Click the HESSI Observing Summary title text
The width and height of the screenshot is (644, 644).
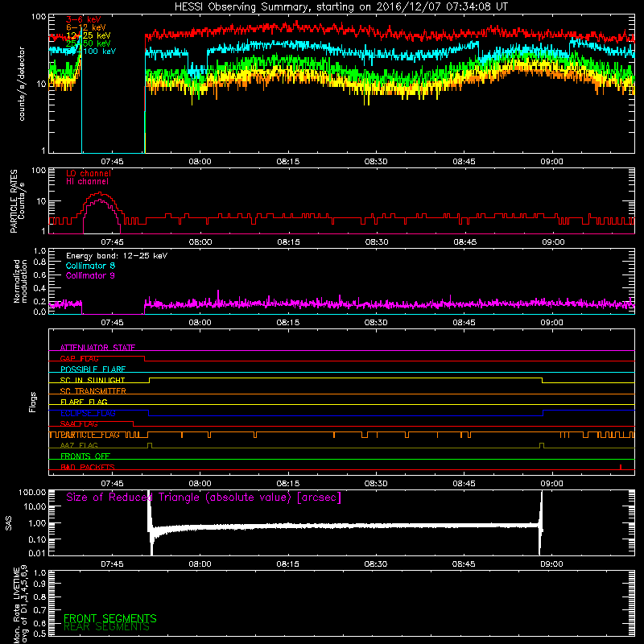341,7
